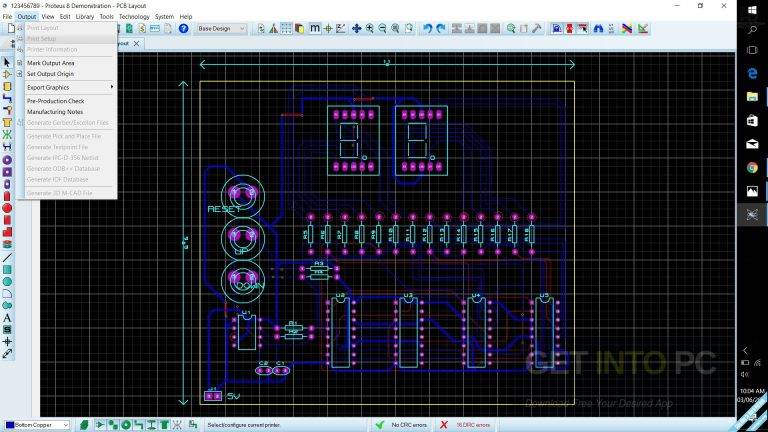Viewport: 768px width, 432px height.
Task: Toggle the layer filter icon in status bar
Action: click(84, 425)
